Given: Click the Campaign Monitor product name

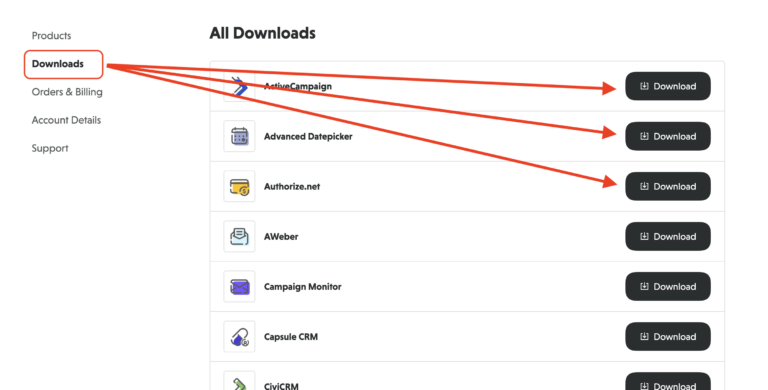Looking at the screenshot, I should [303, 287].
